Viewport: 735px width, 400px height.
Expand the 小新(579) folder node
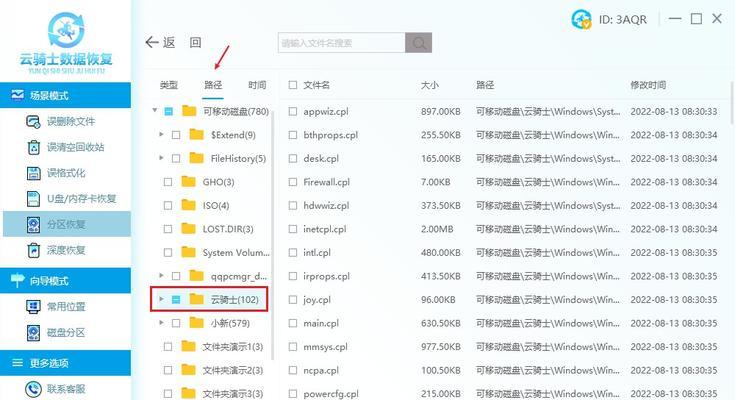pos(161,323)
